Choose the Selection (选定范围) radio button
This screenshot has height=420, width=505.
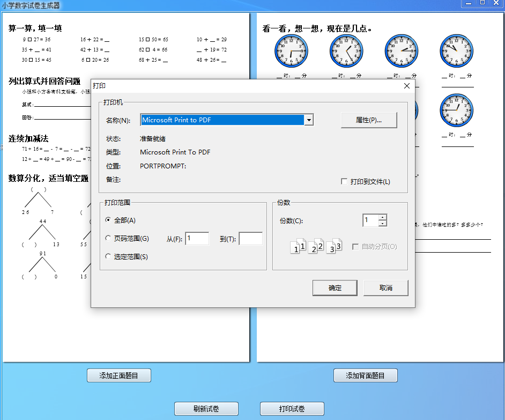(x=108, y=256)
